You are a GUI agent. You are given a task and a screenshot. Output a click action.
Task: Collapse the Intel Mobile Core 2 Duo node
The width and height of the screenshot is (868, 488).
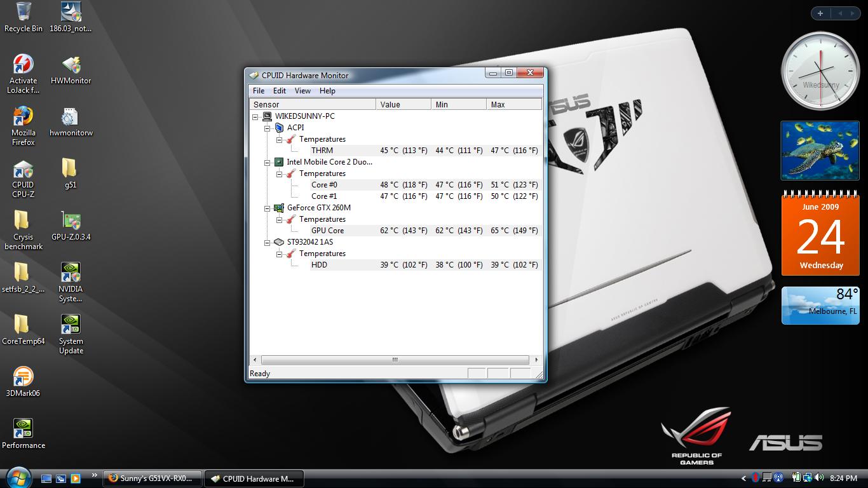(268, 162)
